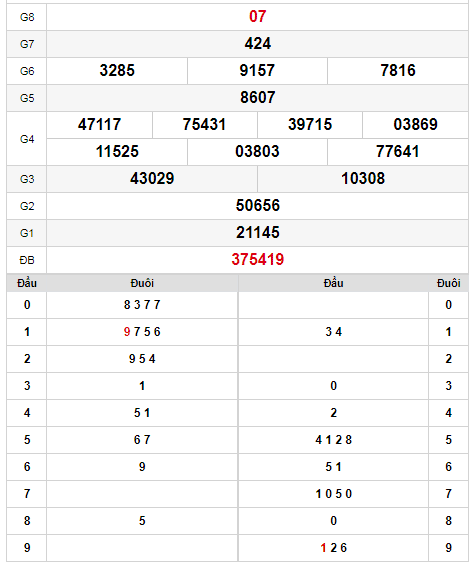Click the tail digits cell 8 3 7 7
The height and width of the screenshot is (567, 472).
(142, 305)
